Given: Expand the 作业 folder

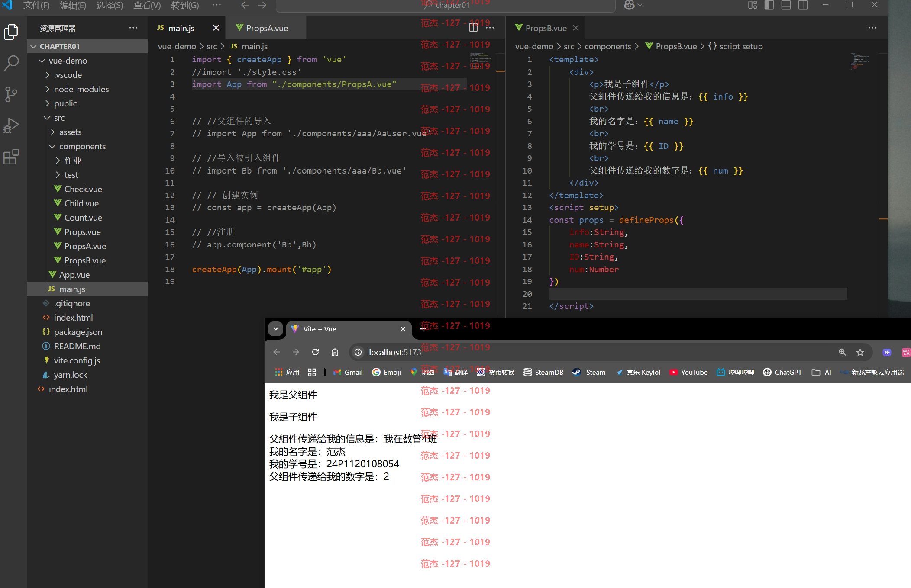Looking at the screenshot, I should (x=87, y=161).
